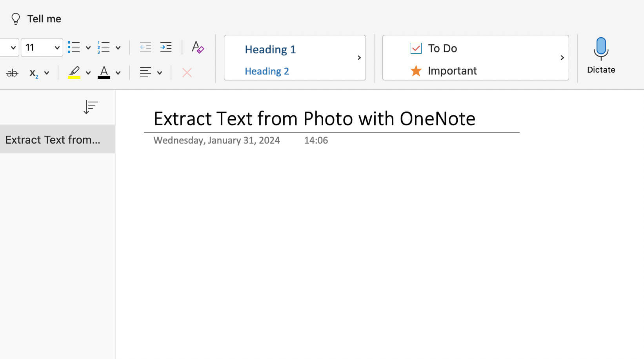The image size is (644, 359).
Task: Decrease indent of the paragraph
Action: click(x=146, y=47)
